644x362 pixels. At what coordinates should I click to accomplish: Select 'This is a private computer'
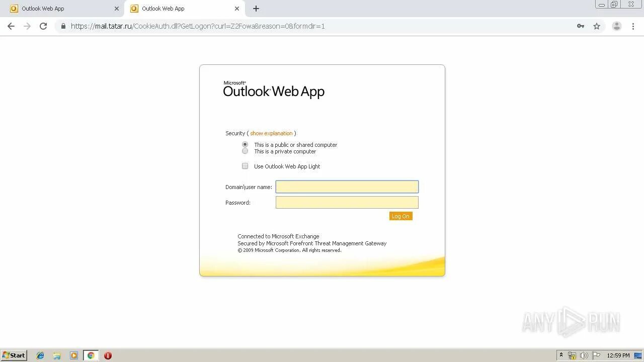(245, 151)
